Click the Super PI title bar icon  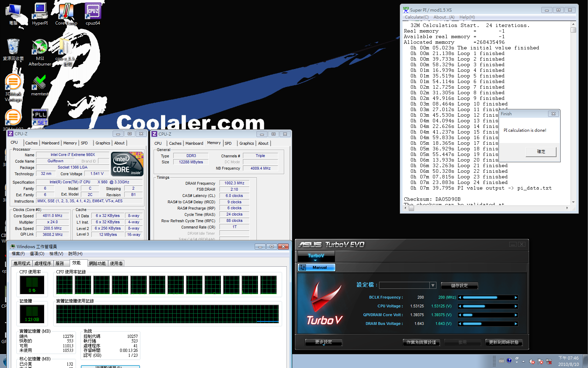pos(406,10)
